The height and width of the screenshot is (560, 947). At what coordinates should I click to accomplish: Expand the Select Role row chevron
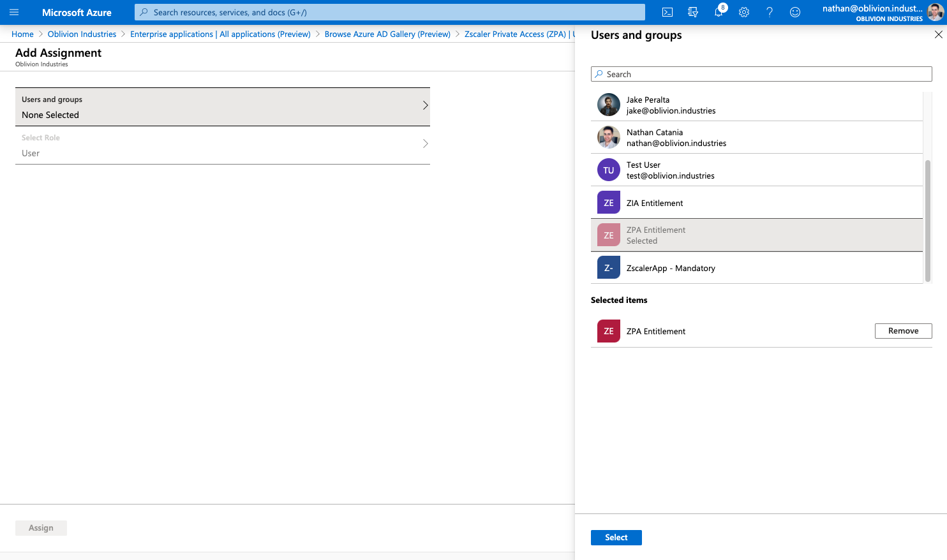[425, 144]
